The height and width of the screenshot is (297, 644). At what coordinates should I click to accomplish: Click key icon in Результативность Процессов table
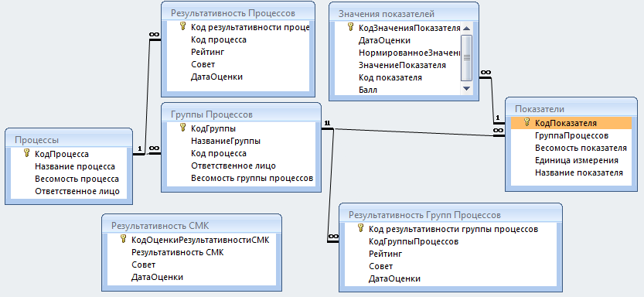point(183,27)
